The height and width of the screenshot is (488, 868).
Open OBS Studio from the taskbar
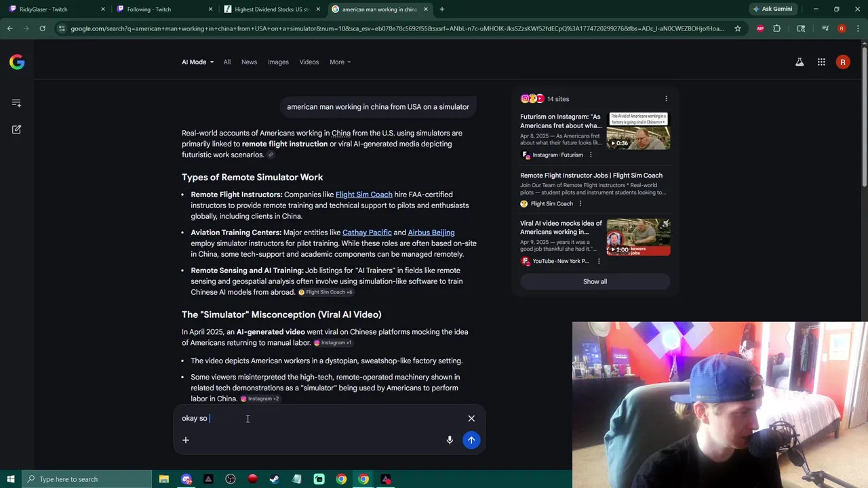231,479
